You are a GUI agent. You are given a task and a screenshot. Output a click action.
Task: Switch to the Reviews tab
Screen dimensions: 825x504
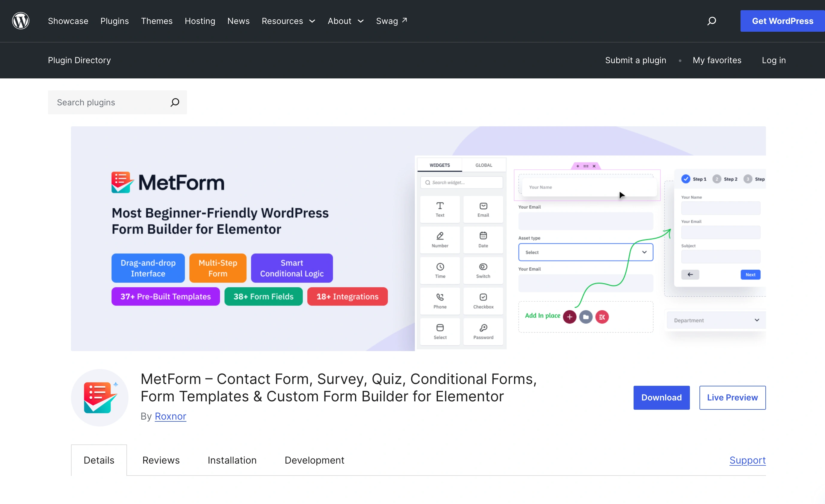click(x=161, y=460)
